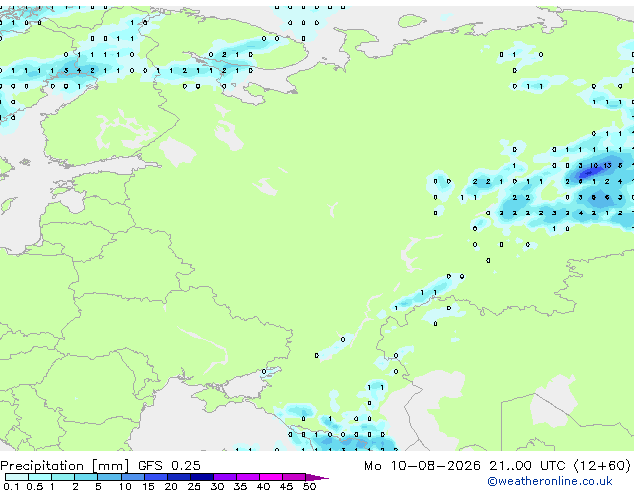Click the 35–40 mm legend color segment
634x490 pixels.
pos(247,477)
